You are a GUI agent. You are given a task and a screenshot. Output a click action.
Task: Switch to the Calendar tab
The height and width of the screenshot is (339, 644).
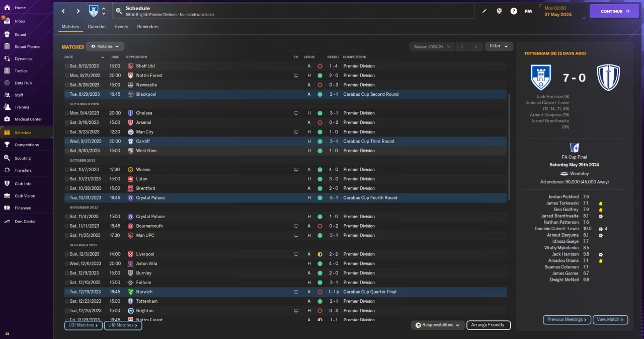click(x=97, y=27)
